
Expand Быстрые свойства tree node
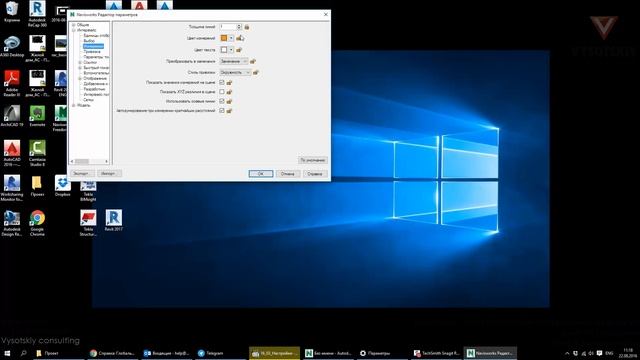pyautogui.click(x=80, y=68)
